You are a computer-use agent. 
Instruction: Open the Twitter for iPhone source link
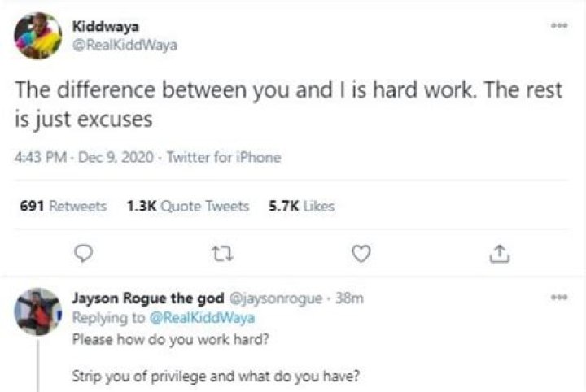point(223,158)
